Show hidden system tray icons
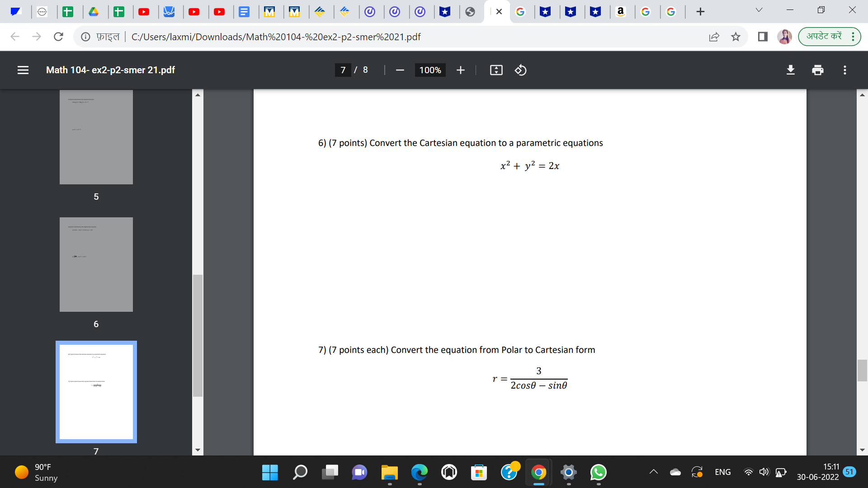 coord(653,472)
